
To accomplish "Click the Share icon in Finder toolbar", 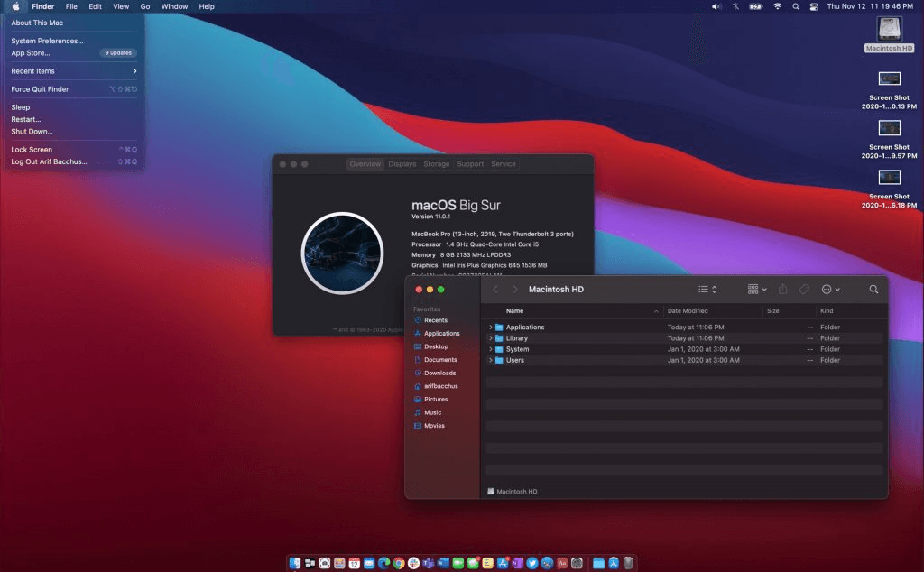I will (783, 290).
